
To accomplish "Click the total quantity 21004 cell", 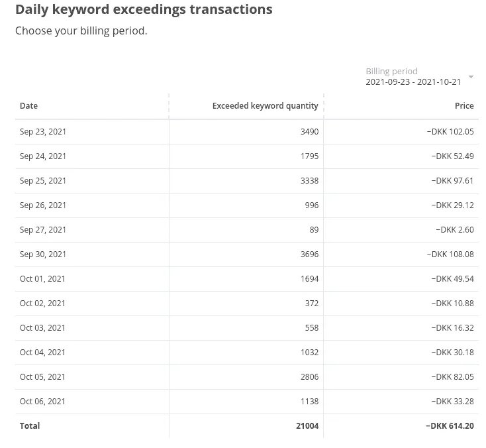I will click(x=307, y=426).
